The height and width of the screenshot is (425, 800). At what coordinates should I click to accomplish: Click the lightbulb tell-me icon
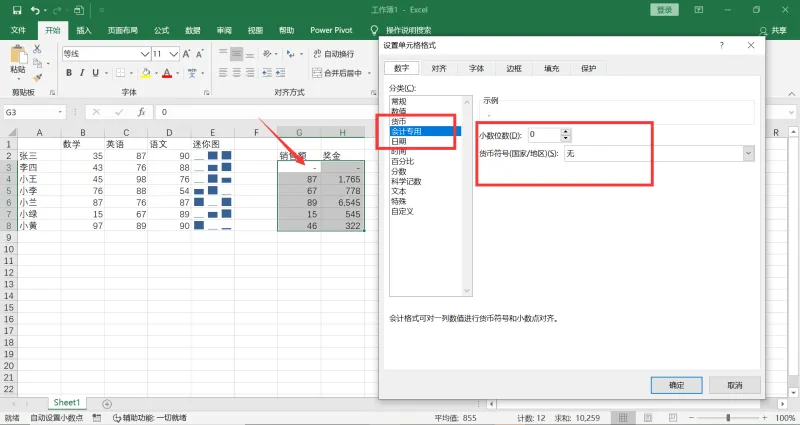(x=374, y=30)
